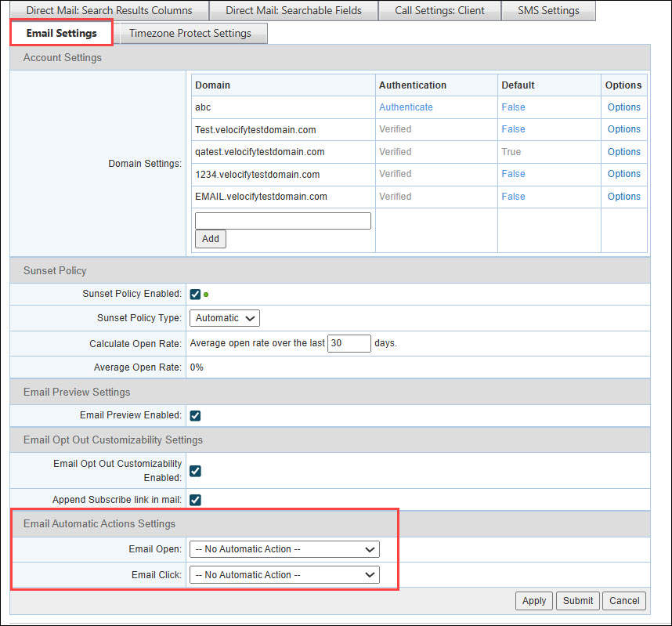The width and height of the screenshot is (672, 626).
Task: Open the Timezone Protect Settings tab
Action: click(190, 34)
